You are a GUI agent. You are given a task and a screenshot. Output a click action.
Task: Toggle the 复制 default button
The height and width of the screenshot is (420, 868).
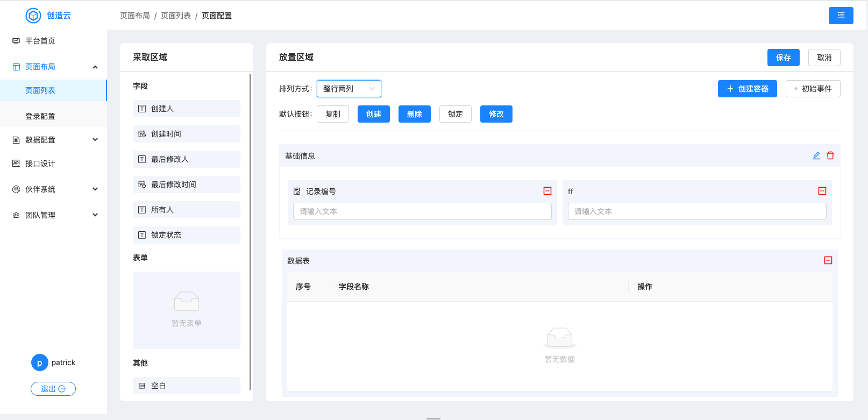pos(333,114)
